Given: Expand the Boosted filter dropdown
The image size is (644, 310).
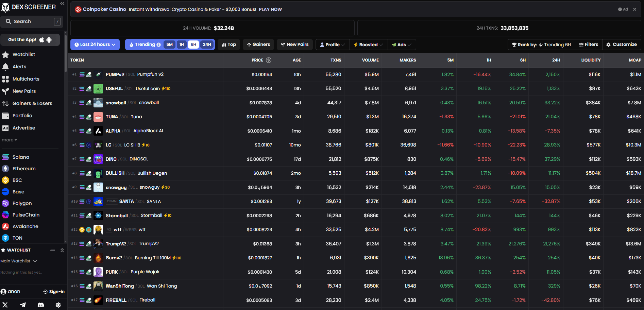Looking at the screenshot, I should click(x=369, y=45).
